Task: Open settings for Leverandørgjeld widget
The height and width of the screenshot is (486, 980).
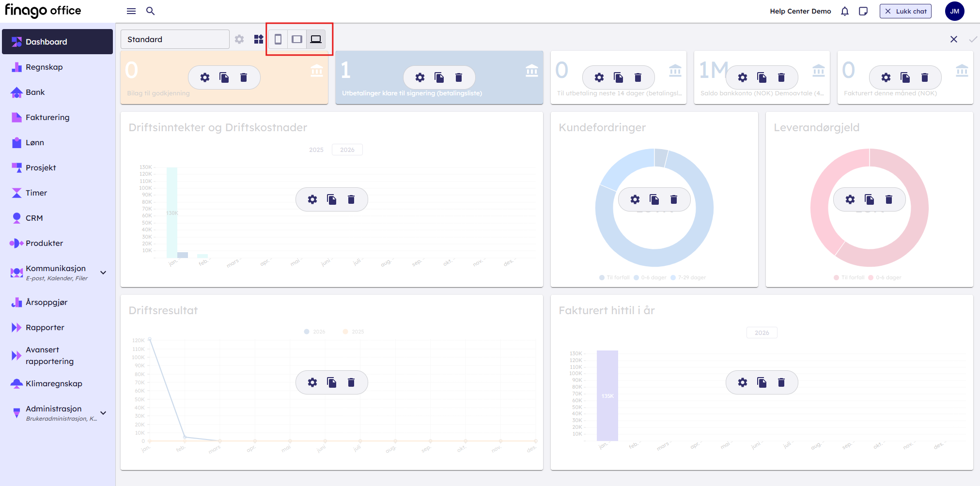Action: pos(850,199)
